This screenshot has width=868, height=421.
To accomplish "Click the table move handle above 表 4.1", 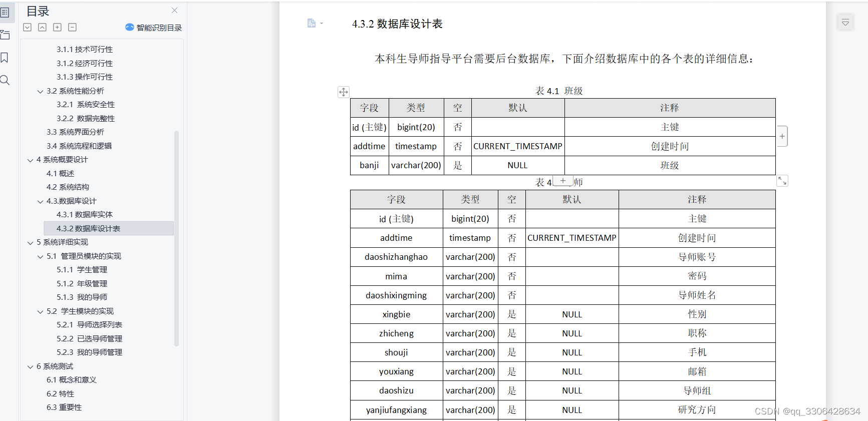I will pos(344,92).
